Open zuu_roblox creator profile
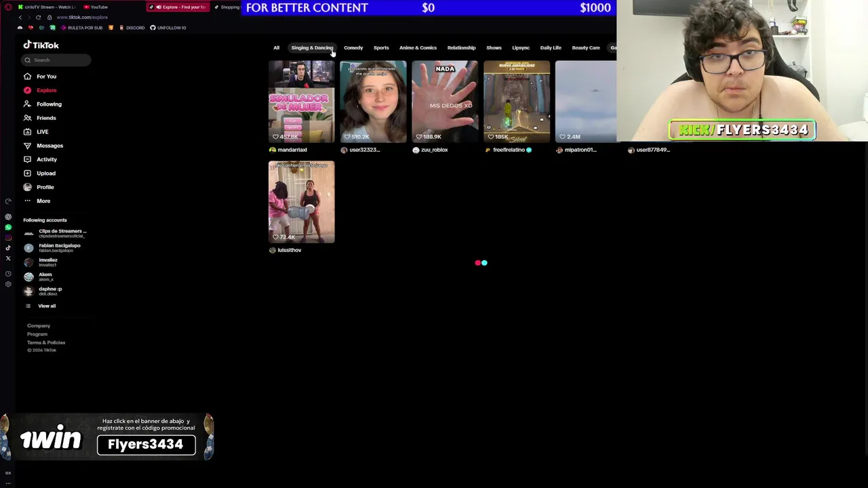The image size is (868, 488). coord(431,150)
